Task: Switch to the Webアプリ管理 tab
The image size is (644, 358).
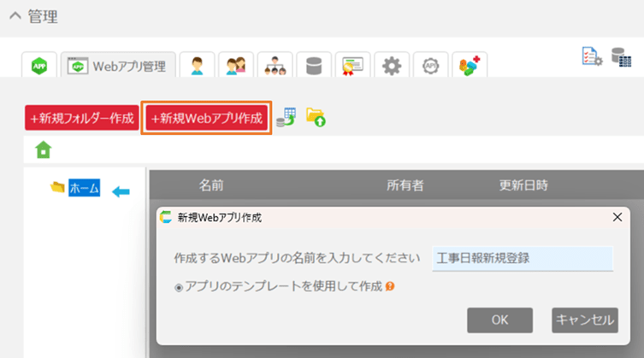Action: tap(118, 66)
